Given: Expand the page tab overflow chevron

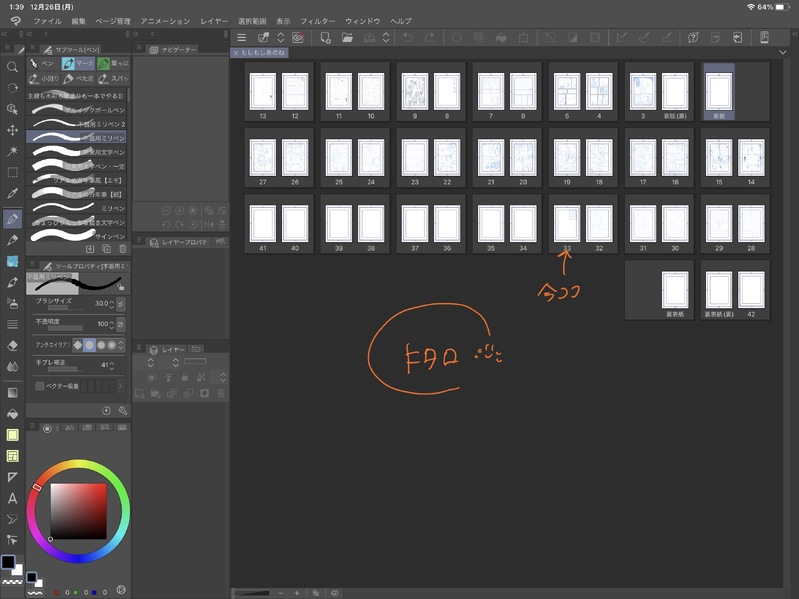Looking at the screenshot, I should (x=783, y=52).
